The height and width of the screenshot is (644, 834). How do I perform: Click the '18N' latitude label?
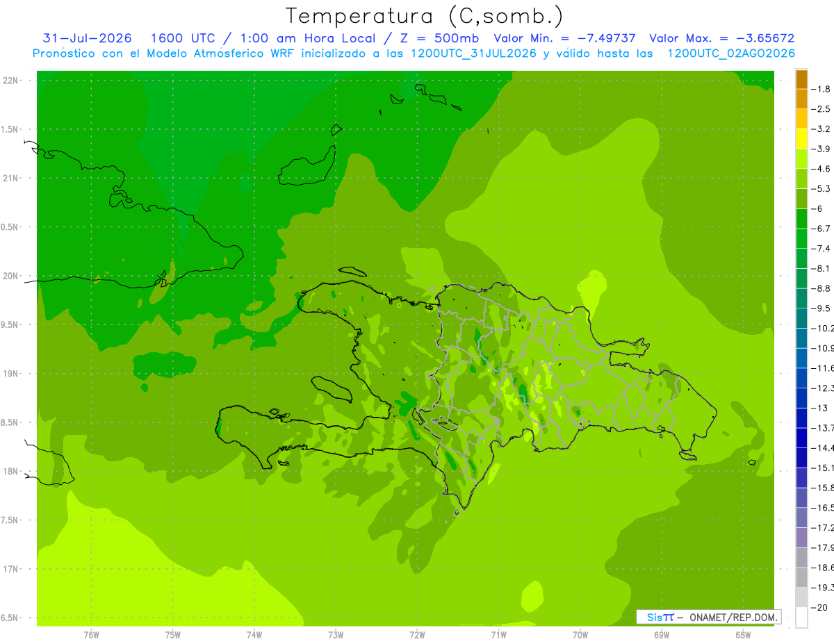click(11, 471)
